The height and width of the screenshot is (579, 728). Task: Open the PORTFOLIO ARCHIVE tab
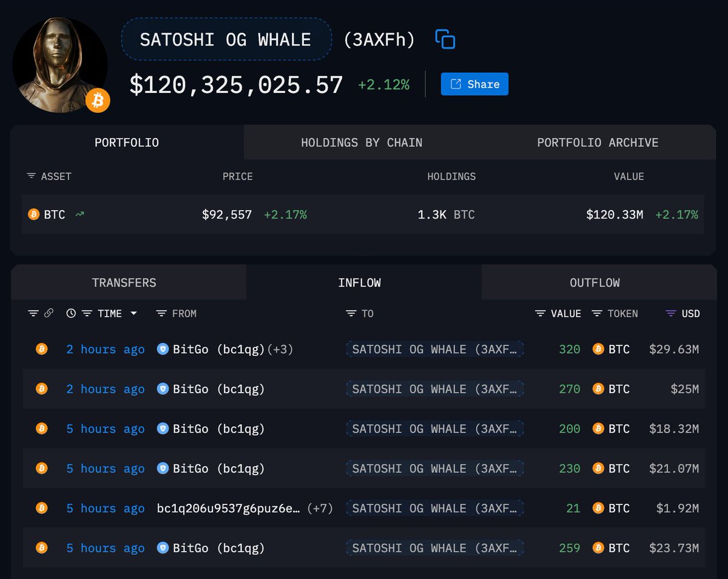[x=598, y=143]
